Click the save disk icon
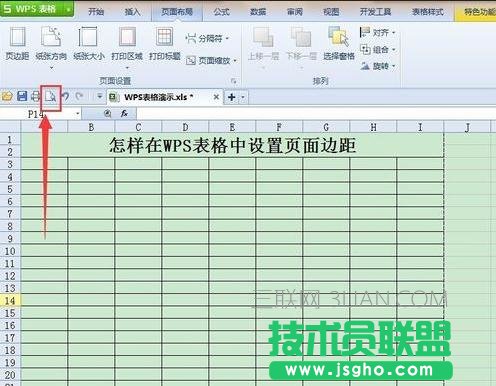The height and width of the screenshot is (386, 496). click(x=22, y=97)
